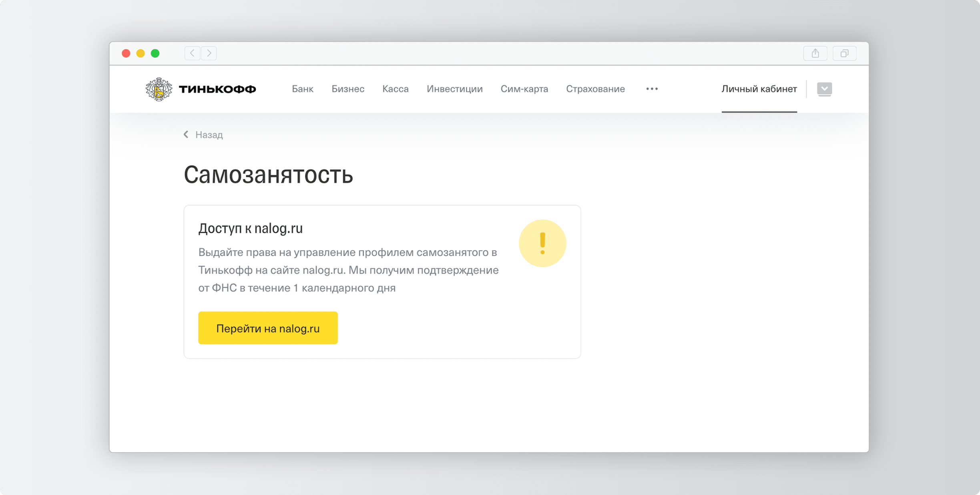Open the browser share icon

[815, 53]
